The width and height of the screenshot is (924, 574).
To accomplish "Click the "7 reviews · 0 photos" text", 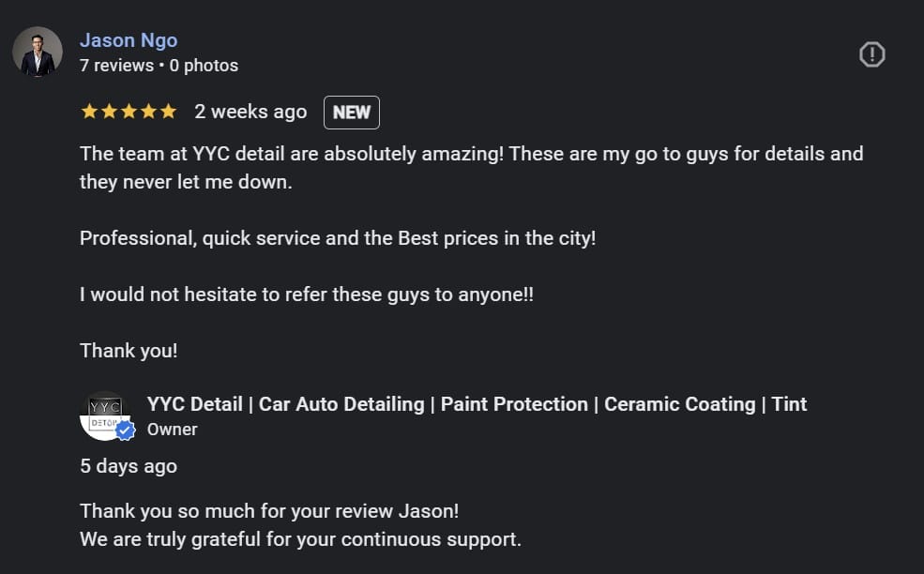I will 159,66.
